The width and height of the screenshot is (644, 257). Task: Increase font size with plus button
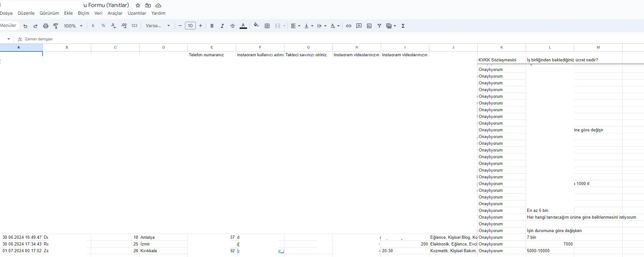tap(201, 26)
